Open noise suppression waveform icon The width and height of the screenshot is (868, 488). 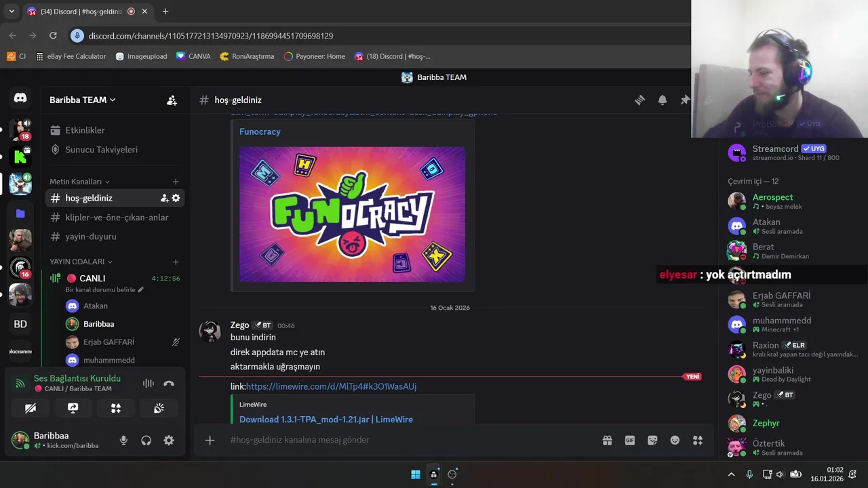(148, 384)
